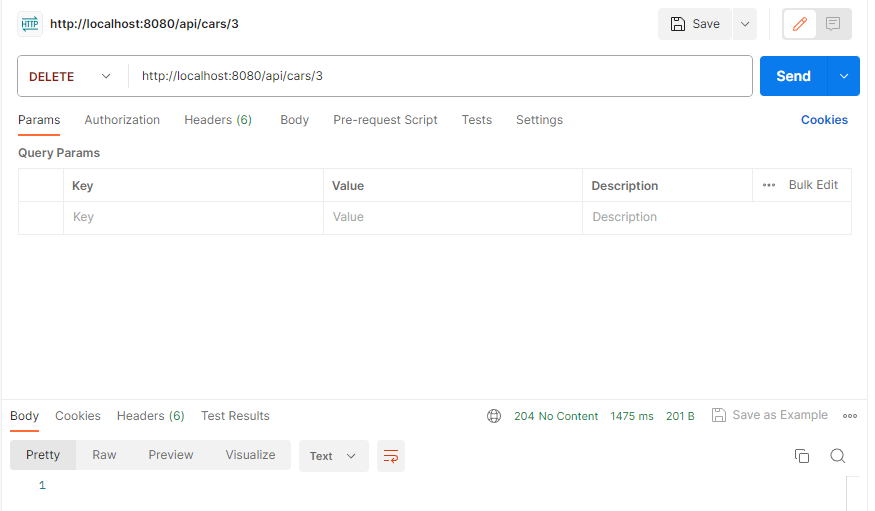
Task: Open the response Headers (6) tab
Action: [151, 416]
